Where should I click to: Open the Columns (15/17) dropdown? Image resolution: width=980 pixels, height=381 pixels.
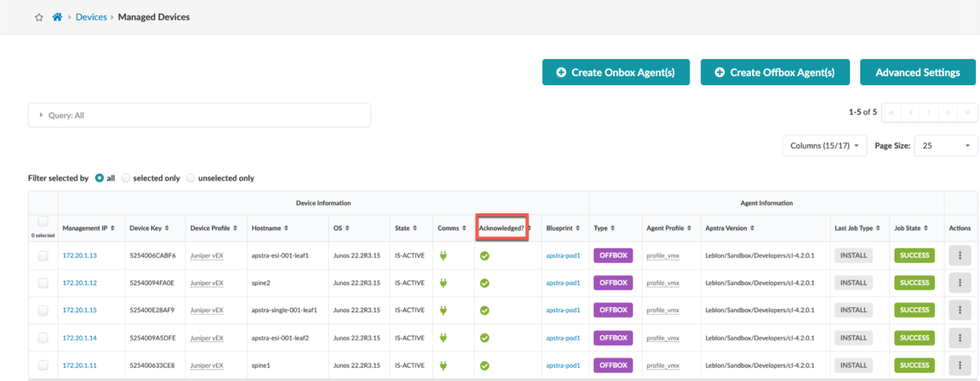[824, 146]
